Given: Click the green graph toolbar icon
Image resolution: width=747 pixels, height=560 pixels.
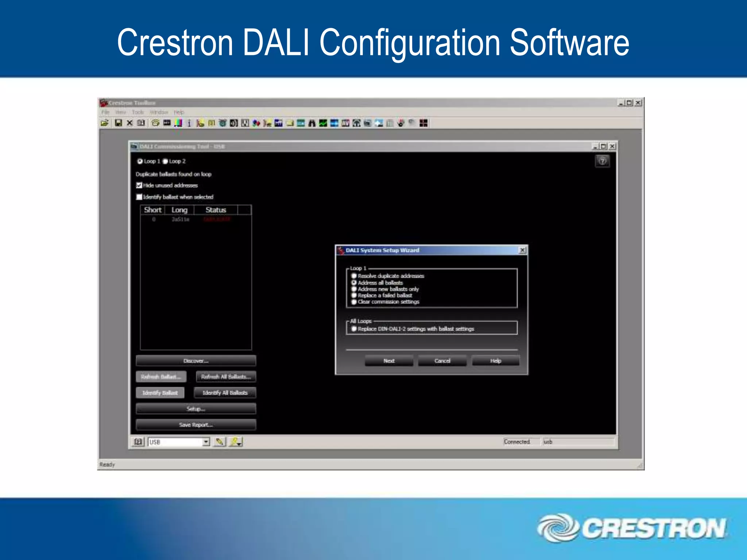Looking at the screenshot, I should click(x=323, y=123).
